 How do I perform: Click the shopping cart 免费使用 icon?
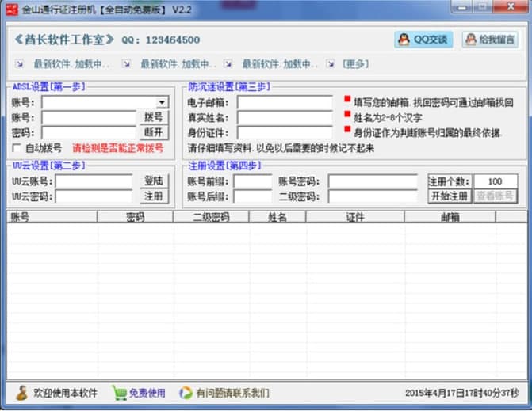pyautogui.click(x=119, y=393)
